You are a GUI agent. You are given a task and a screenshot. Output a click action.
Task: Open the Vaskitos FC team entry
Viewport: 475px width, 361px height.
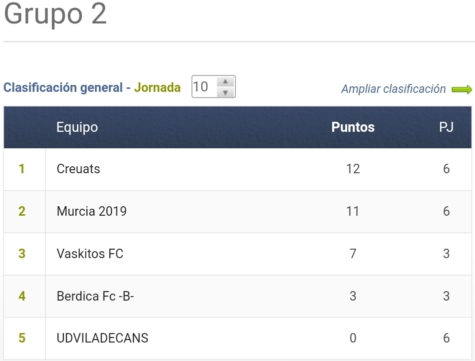pos(90,254)
